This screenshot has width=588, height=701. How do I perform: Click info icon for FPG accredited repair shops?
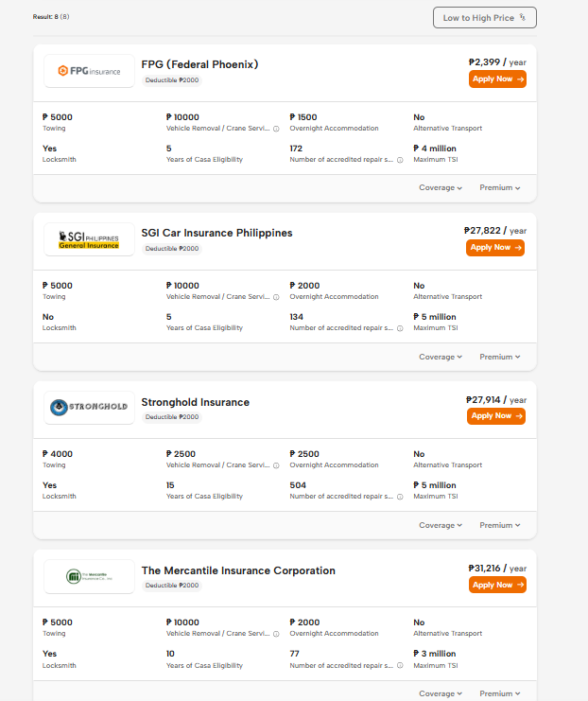click(x=400, y=160)
